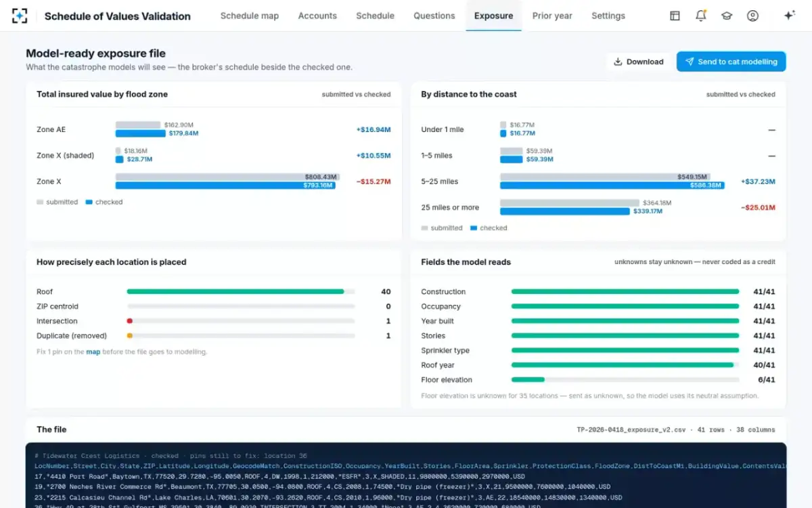Click the Occupancy field label
This screenshot has height=508, width=812.
[x=441, y=307]
